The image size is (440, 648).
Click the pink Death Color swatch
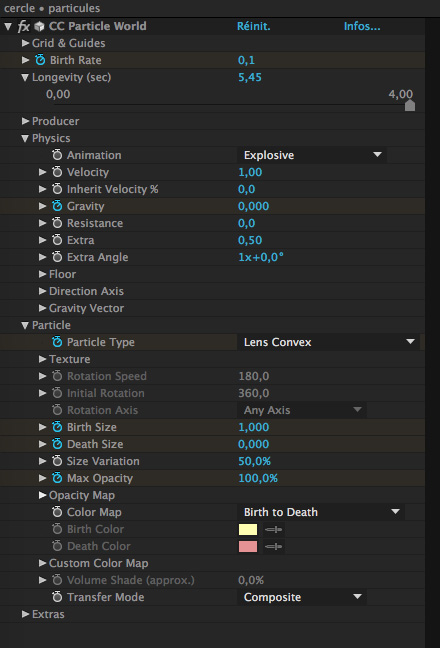[248, 546]
